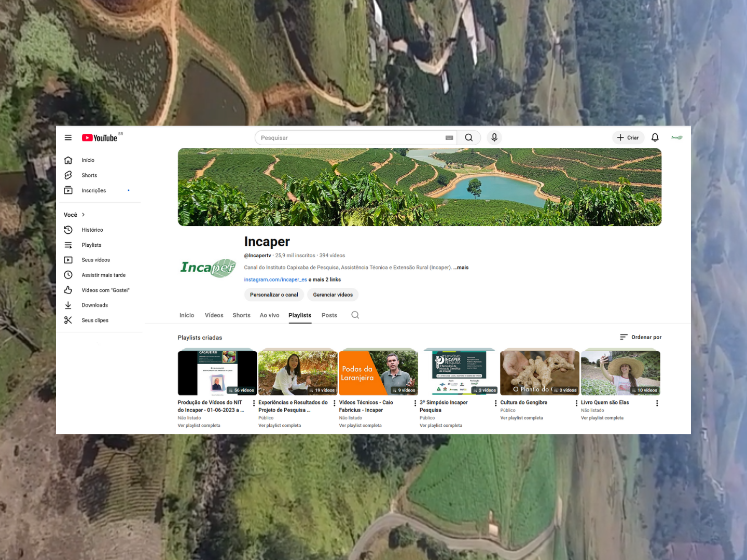Search within channel magnifier icon
The image size is (747, 560).
coord(355,315)
